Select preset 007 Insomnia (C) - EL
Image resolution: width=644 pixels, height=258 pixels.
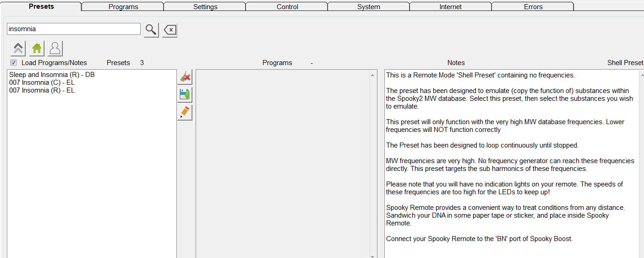[42, 82]
